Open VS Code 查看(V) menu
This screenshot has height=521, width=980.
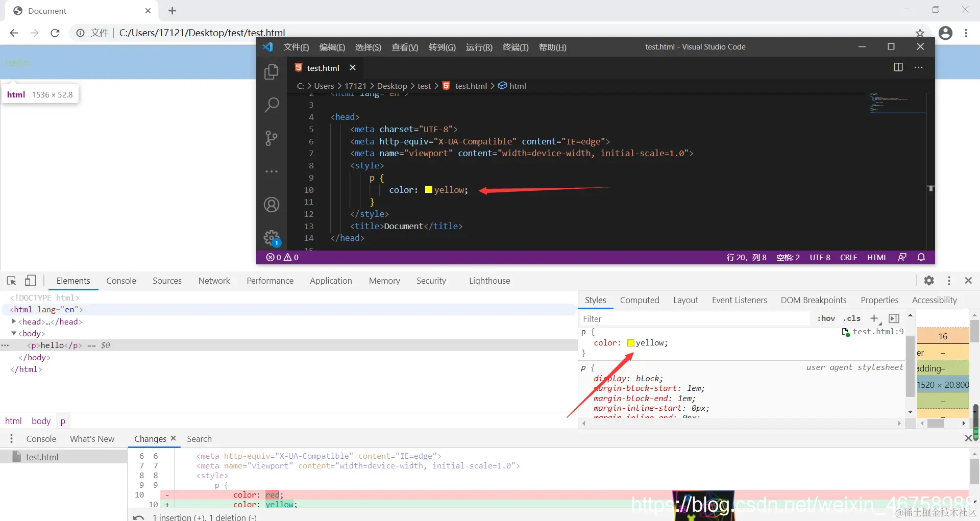click(x=405, y=47)
